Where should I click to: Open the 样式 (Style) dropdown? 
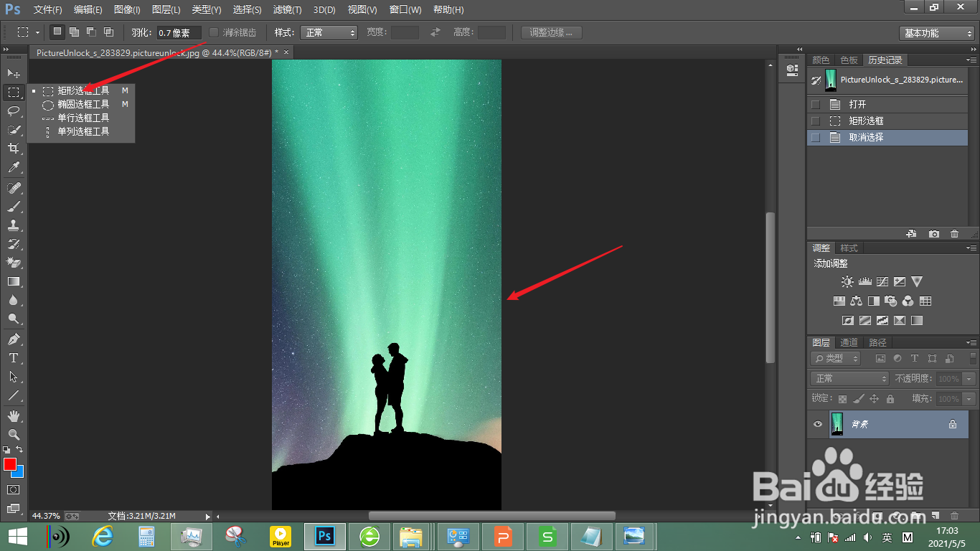330,33
